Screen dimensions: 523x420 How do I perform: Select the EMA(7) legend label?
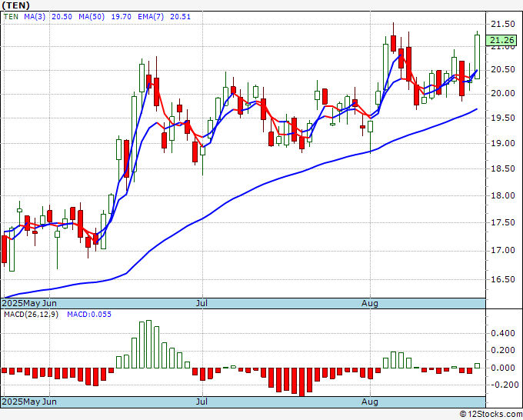point(151,17)
